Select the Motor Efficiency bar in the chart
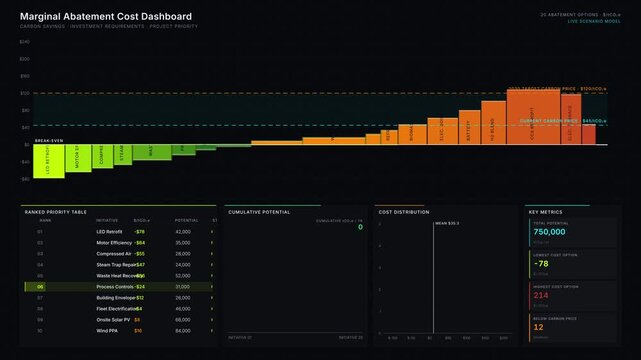 click(x=78, y=158)
